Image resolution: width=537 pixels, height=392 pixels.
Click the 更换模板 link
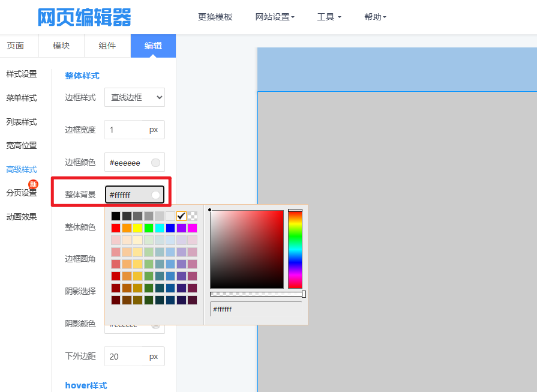[215, 17]
